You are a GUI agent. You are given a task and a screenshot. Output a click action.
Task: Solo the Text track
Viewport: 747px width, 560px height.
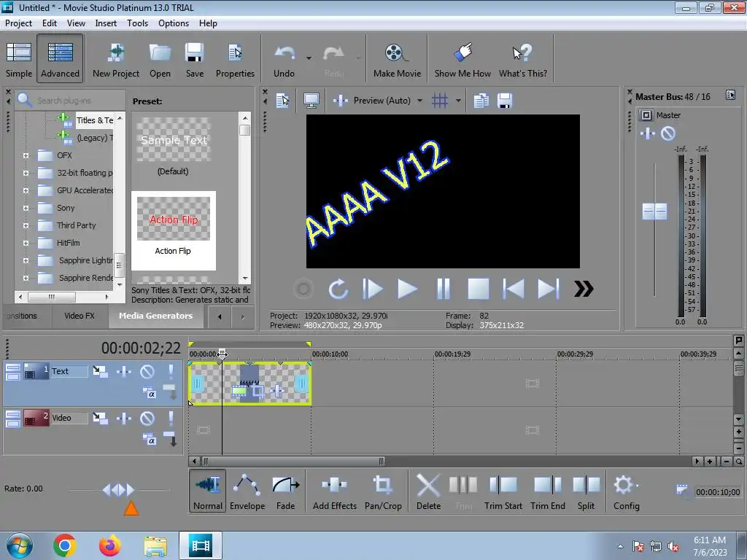[171, 371]
